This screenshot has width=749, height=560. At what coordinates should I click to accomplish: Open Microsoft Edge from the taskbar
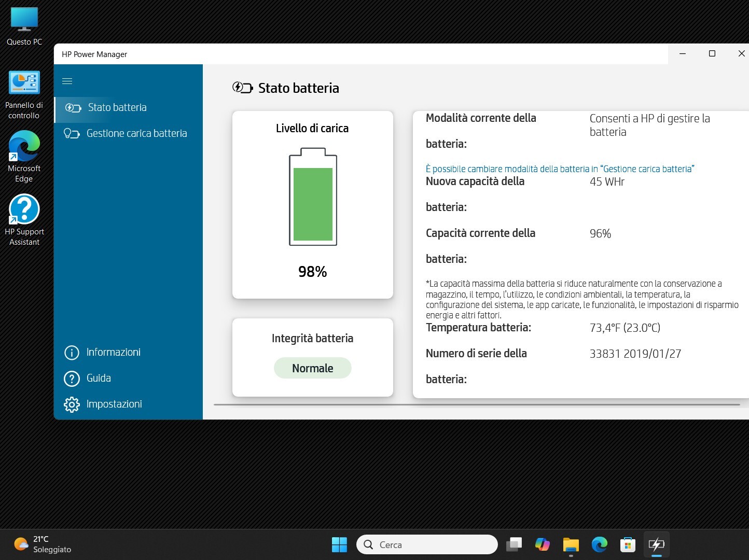599,544
